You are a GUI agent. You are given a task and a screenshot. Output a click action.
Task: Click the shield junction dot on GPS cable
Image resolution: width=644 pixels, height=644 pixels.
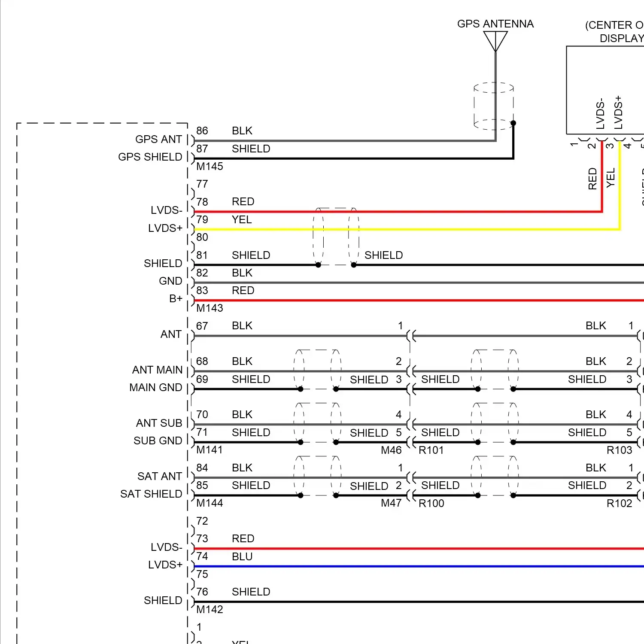(513, 123)
